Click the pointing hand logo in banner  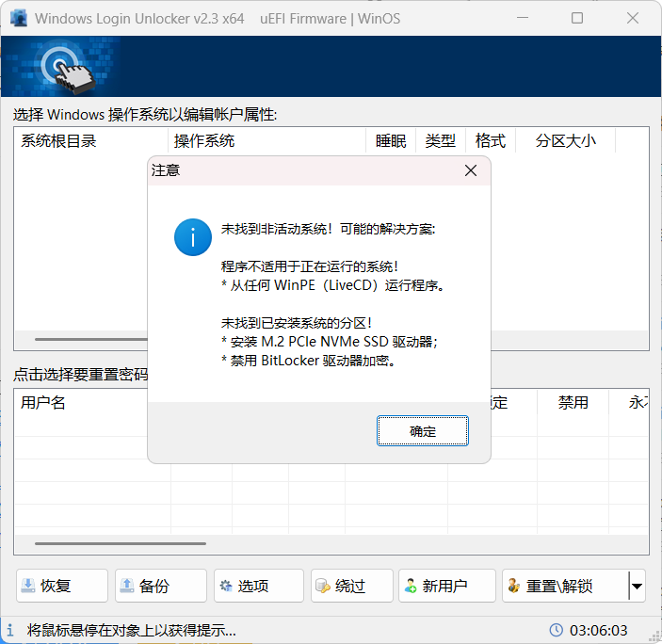(x=70, y=70)
